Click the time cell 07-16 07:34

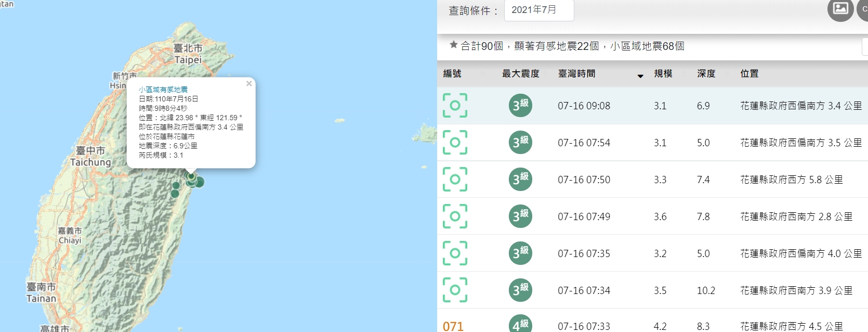point(584,290)
